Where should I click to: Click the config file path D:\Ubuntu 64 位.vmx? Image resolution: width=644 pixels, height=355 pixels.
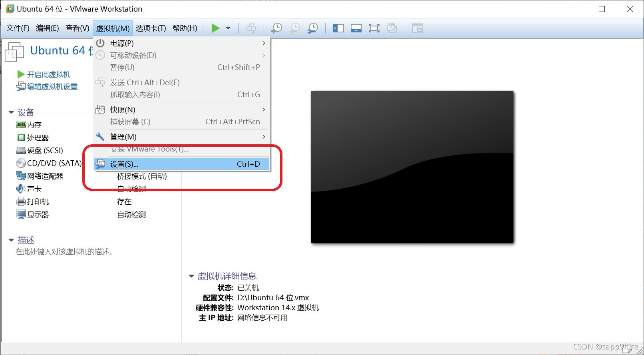(x=273, y=298)
